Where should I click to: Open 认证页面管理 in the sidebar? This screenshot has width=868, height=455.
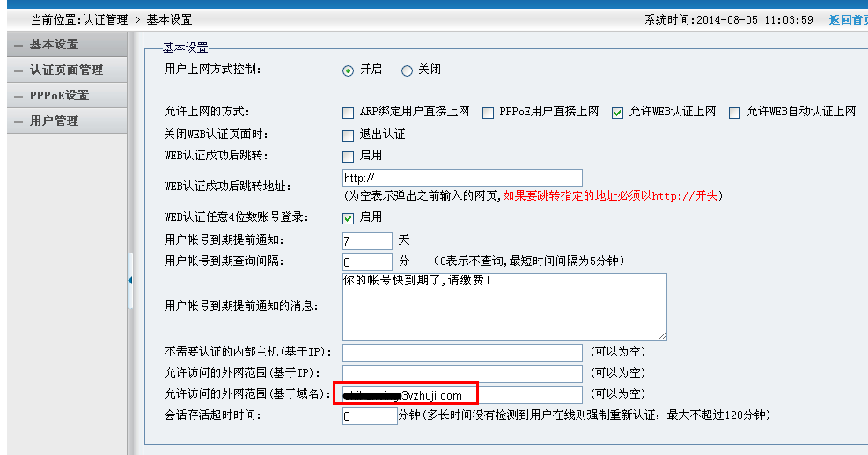click(66, 70)
